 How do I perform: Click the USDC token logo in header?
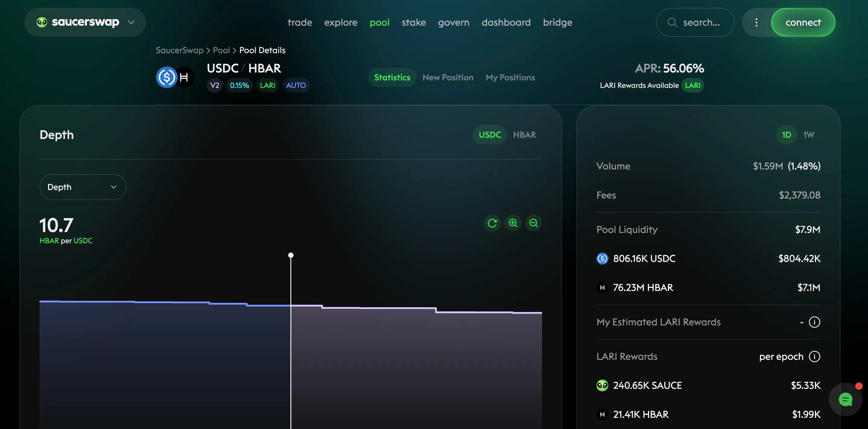tap(167, 77)
